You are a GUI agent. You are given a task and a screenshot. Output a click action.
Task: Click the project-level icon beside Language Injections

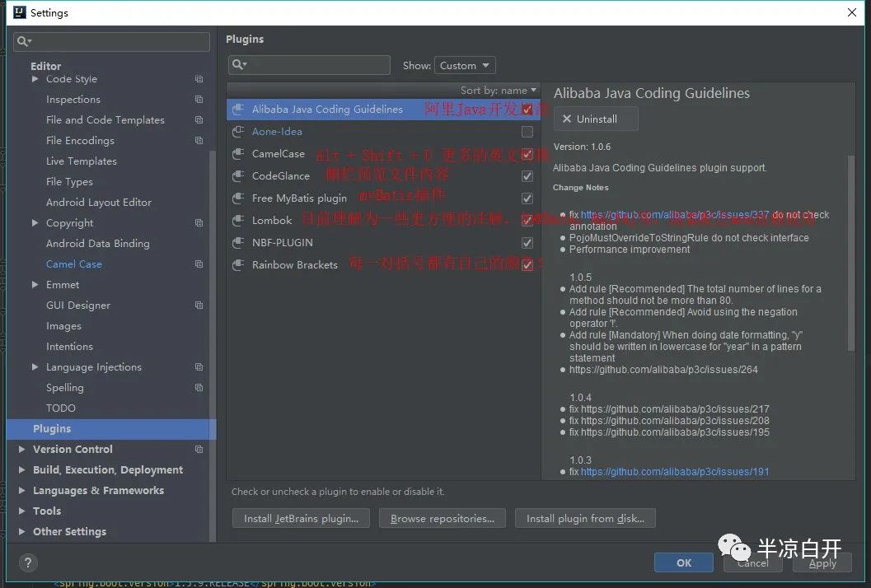click(199, 367)
